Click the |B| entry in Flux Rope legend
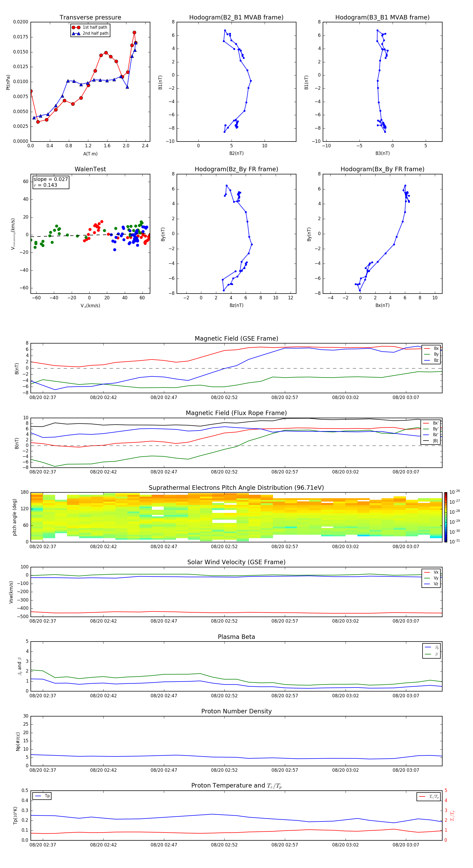 click(431, 441)
